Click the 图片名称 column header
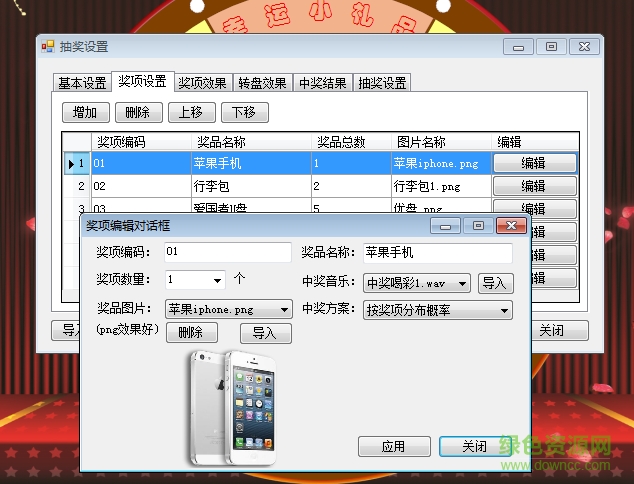Viewport: 634px width, 484px height. pos(441,142)
